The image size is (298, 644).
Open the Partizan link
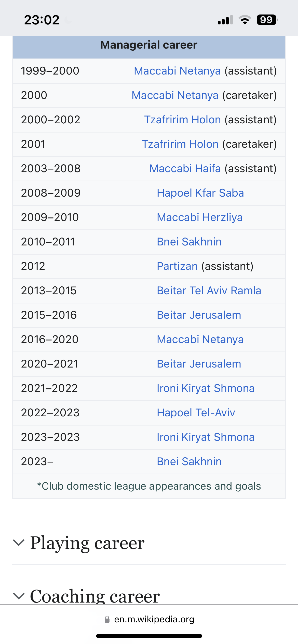point(177,266)
